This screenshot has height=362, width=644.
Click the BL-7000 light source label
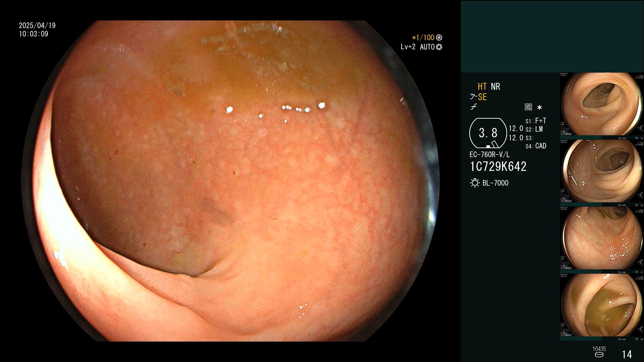(x=495, y=183)
